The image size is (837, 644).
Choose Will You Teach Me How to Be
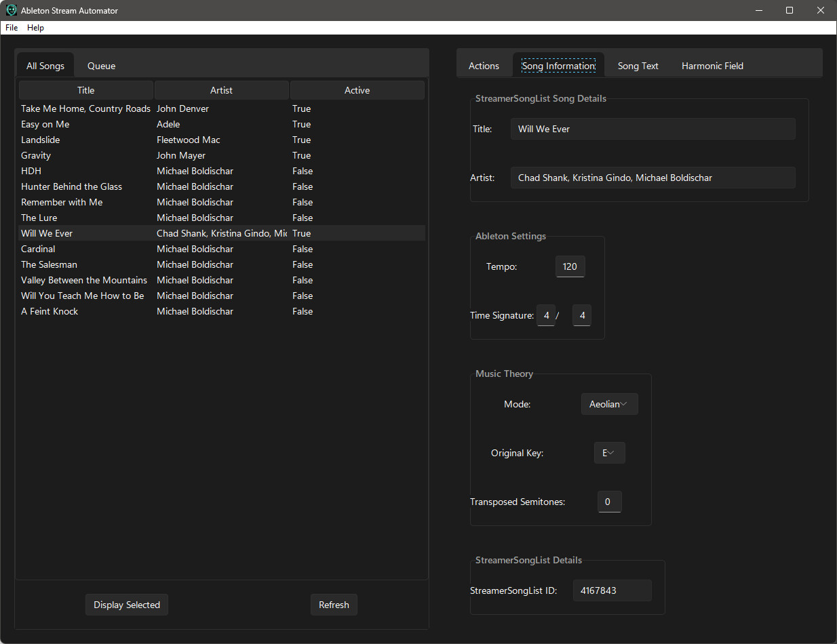coord(82,296)
